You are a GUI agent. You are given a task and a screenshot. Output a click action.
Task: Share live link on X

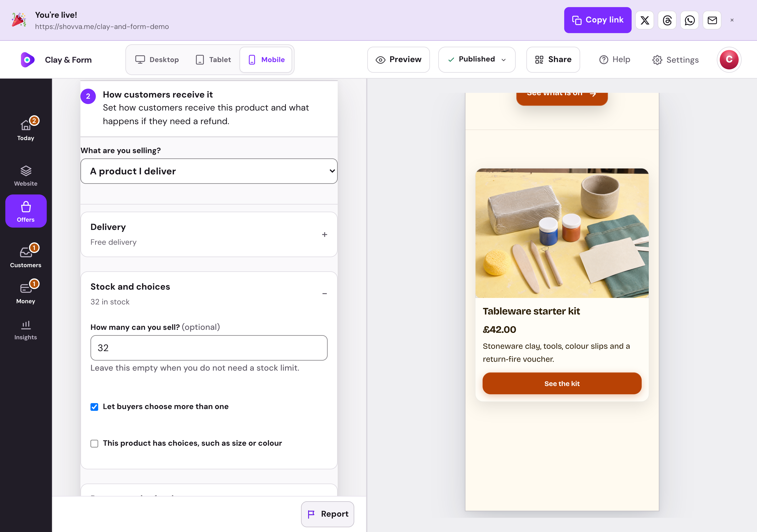click(645, 20)
